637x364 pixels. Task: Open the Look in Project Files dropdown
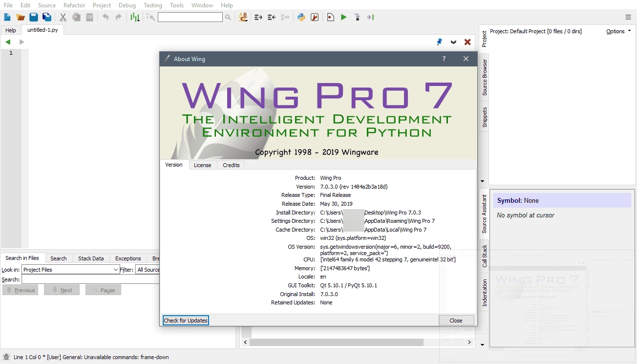coord(70,270)
